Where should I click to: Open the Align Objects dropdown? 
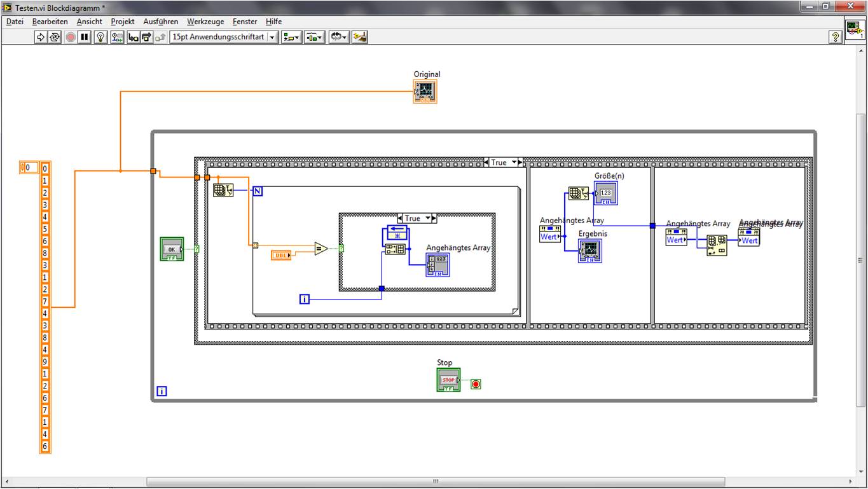(x=292, y=38)
